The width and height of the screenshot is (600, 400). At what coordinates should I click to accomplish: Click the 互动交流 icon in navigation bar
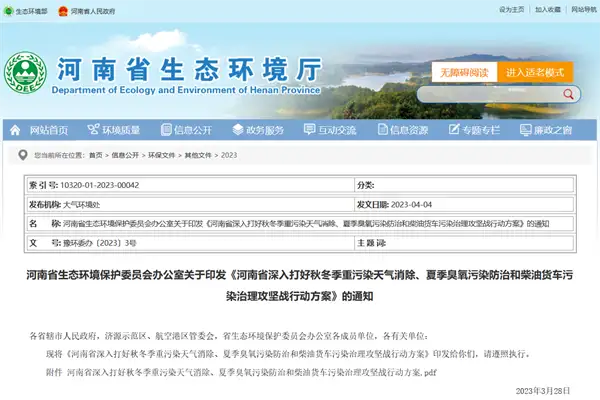point(309,130)
